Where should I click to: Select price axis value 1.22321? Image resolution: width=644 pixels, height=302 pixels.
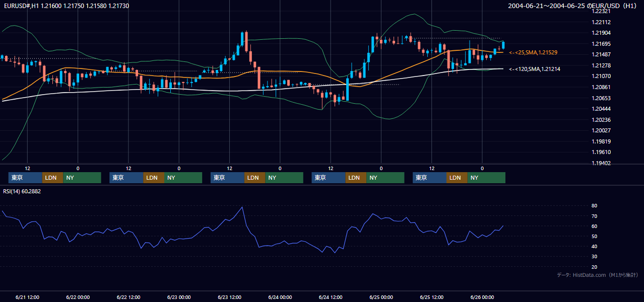pyautogui.click(x=602, y=11)
